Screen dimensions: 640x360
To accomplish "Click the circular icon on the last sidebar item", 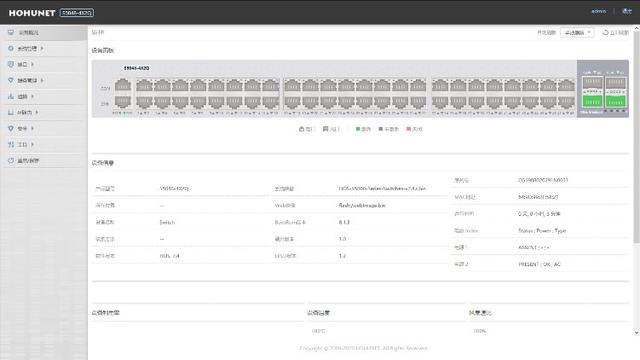I will 11,160.
